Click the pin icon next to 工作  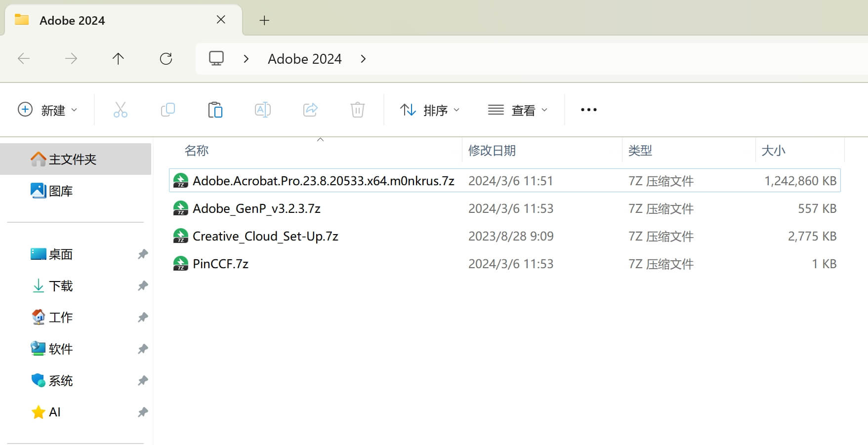[x=143, y=318]
